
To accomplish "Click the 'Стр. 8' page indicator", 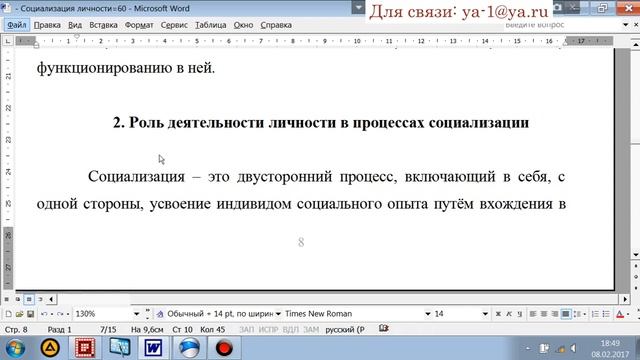I will 16,329.
